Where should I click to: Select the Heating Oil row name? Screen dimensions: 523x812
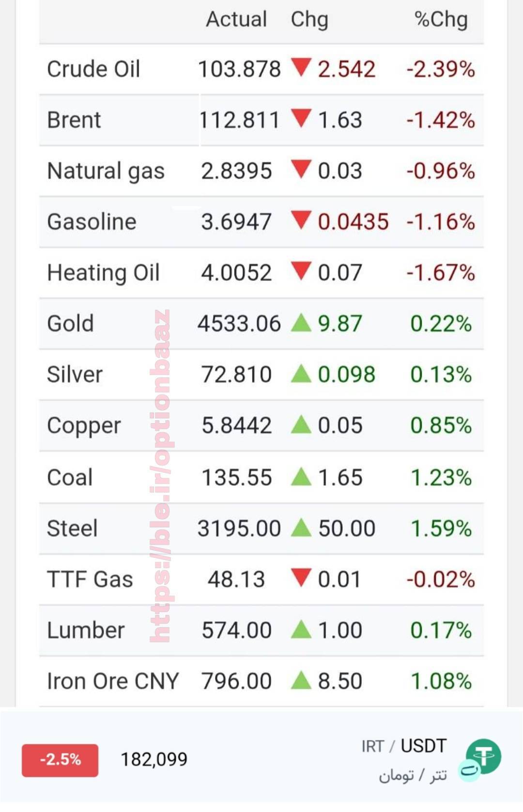coord(103,273)
